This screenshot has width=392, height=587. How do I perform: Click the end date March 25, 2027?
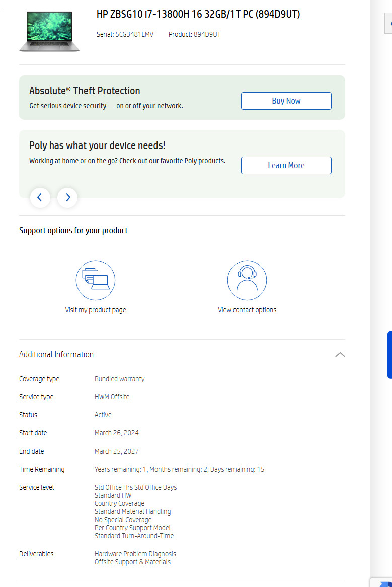pyautogui.click(x=116, y=451)
